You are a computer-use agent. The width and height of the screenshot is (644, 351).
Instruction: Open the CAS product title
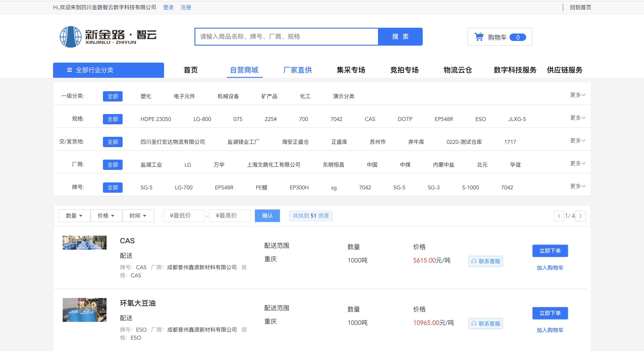(x=127, y=241)
